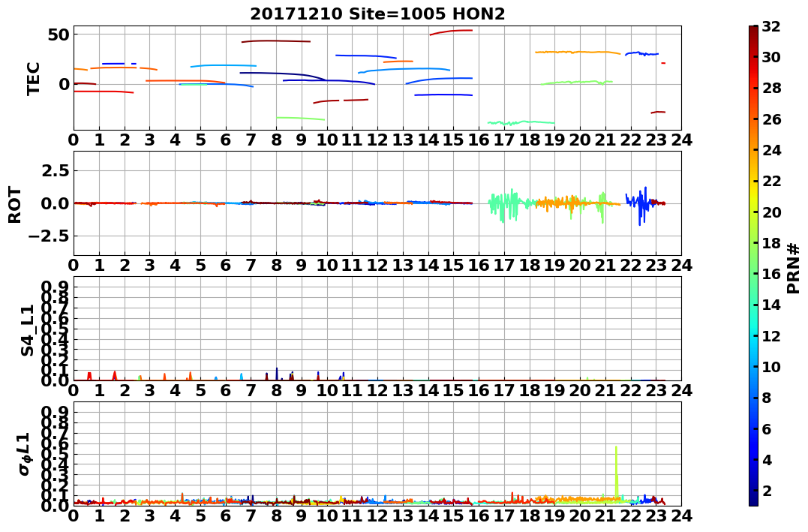Viewport: 808px width, 532px height.
Task: Click the "ROT" y-axis label
Action: click(x=15, y=205)
